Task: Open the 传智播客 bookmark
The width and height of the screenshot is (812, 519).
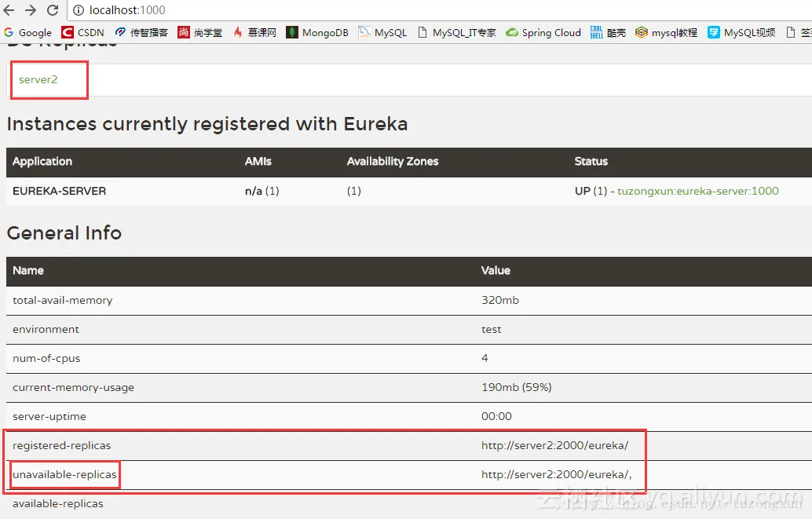Action: 141,33
